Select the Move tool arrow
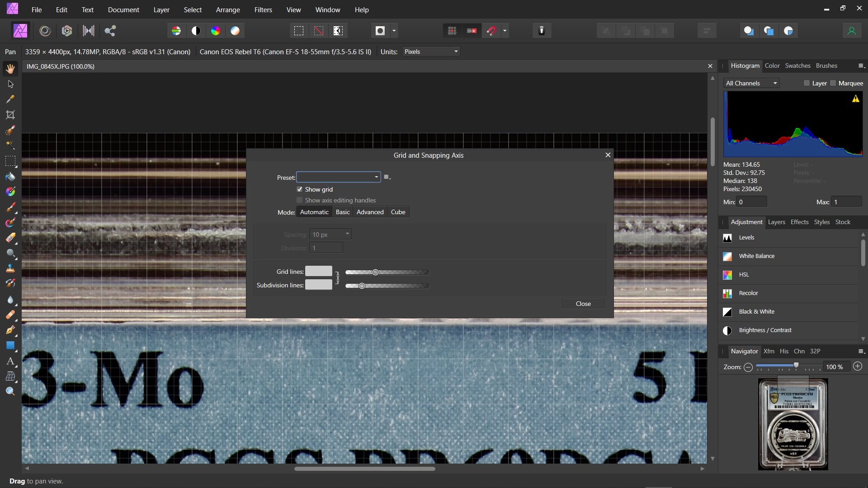Viewport: 868px width, 488px height. [10, 84]
